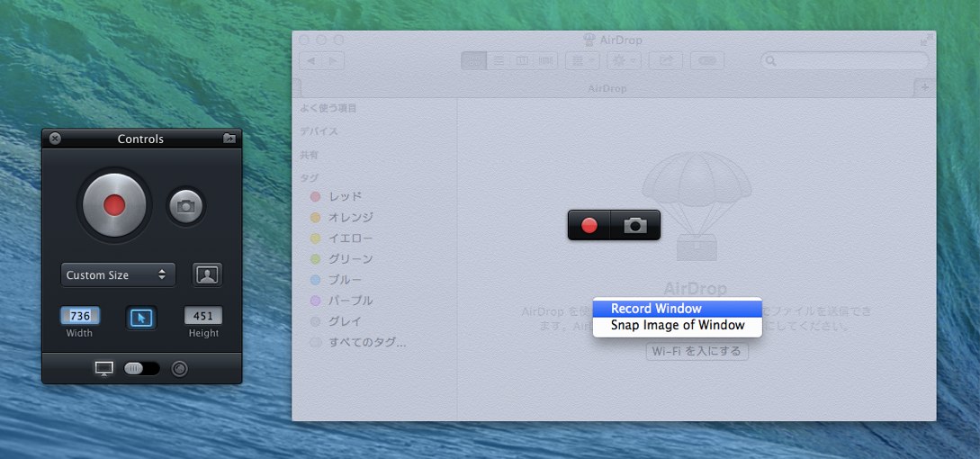Viewport: 980px width, 459px height.
Task: Click the Finder search field
Action: click(844, 60)
